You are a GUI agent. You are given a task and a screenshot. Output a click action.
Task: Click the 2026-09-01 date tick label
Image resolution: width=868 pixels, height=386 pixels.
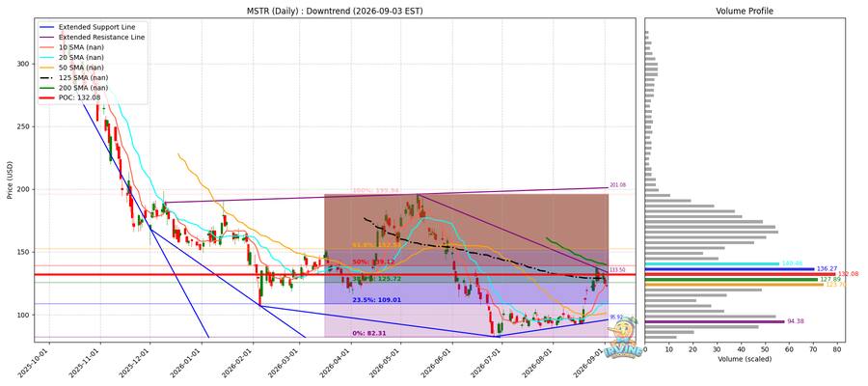[590, 363]
